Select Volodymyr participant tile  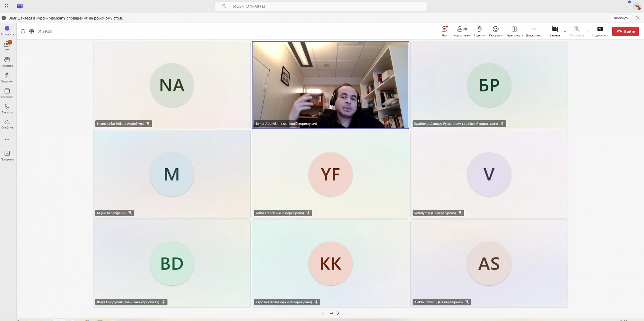489,174
